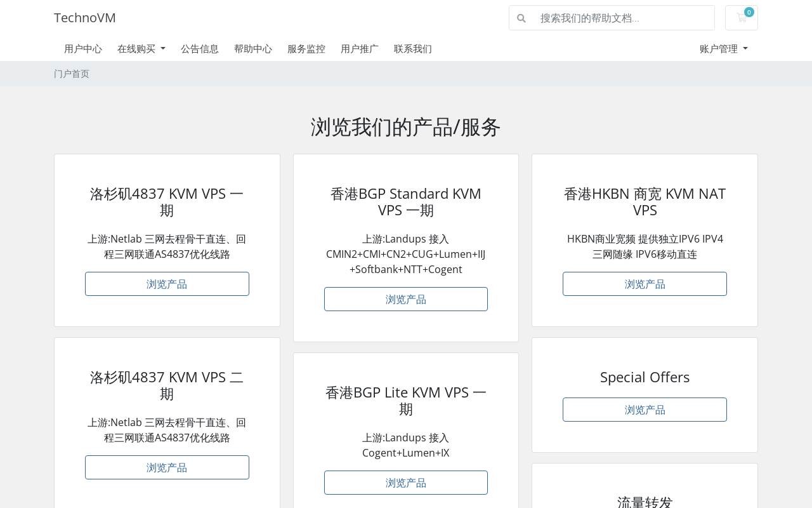This screenshot has width=812, height=508.
Task: Click the HKBN商业宽频 description text
Action: [x=645, y=246]
